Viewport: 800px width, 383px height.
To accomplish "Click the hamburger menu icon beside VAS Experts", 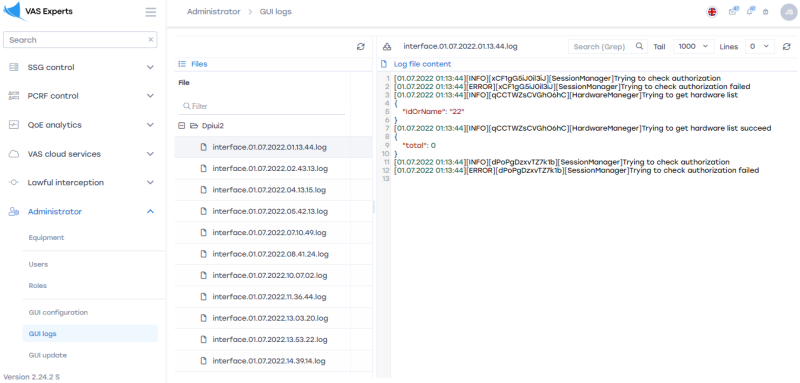I will coord(151,12).
